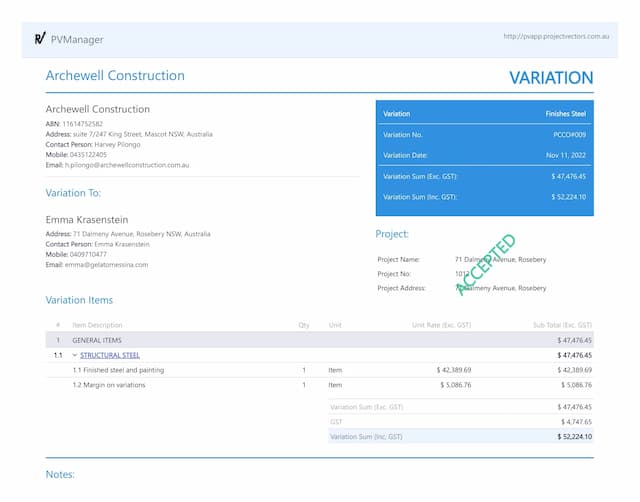Select the Finished steel and painting item
640x502 pixels.
118,370
